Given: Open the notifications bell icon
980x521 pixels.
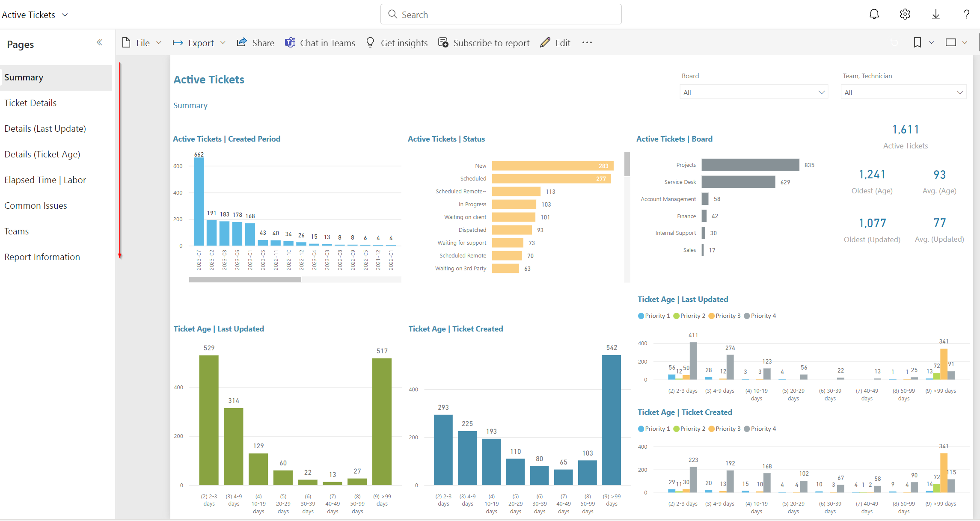Looking at the screenshot, I should pos(874,15).
